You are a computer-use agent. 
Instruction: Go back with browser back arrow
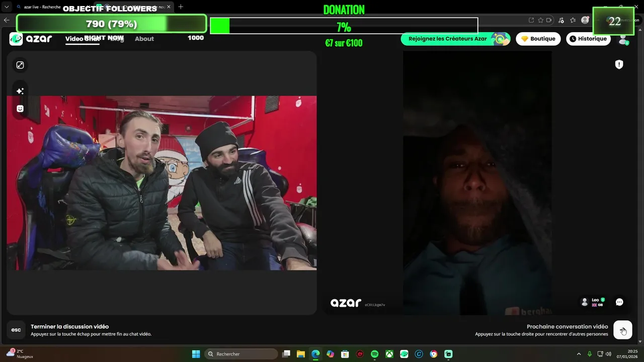click(7, 20)
